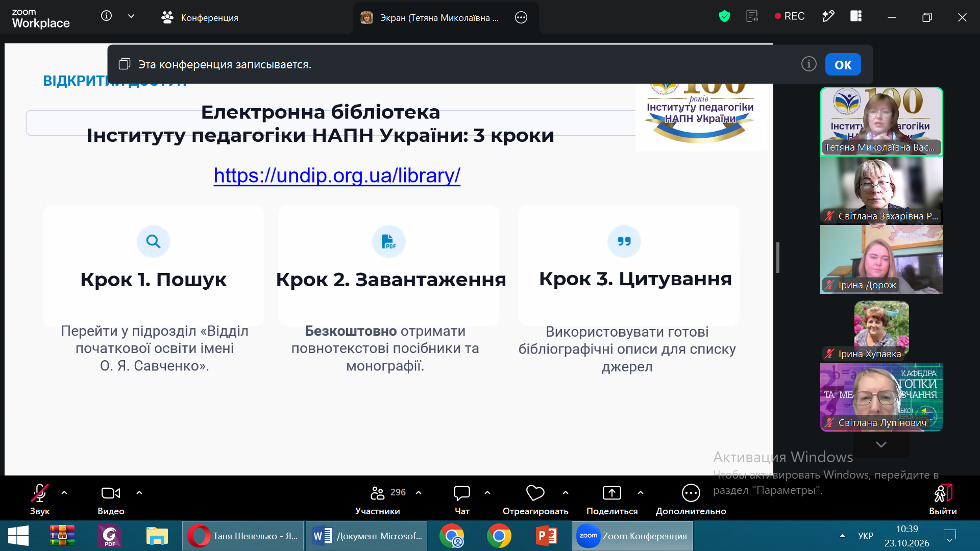
Task: Unmute microphone with Звук button
Action: 40,499
